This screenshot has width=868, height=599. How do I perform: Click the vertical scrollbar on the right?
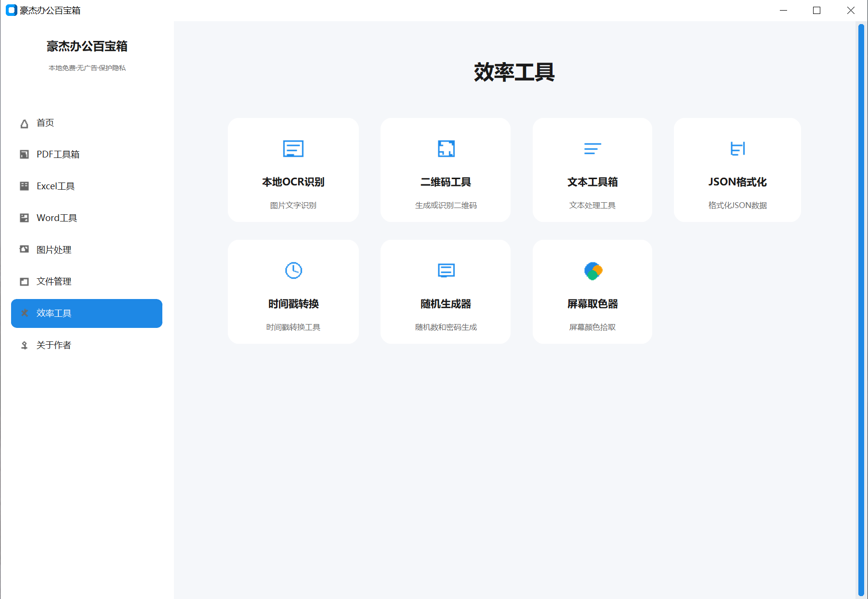point(861,310)
